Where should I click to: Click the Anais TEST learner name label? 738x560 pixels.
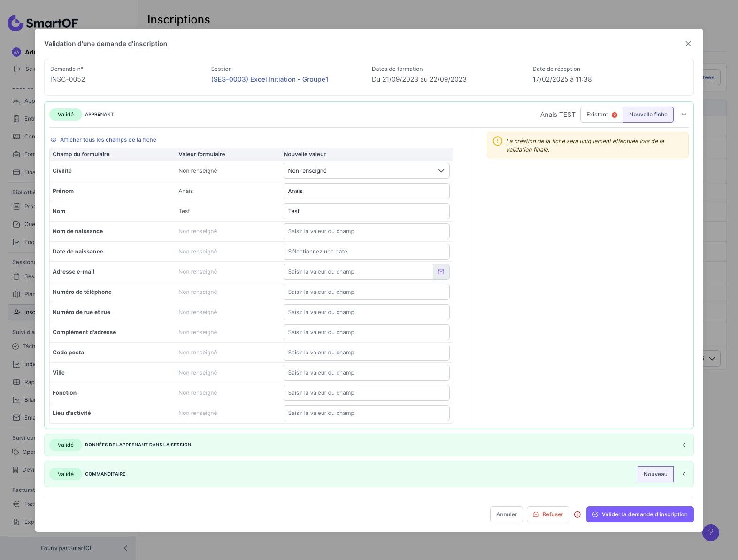click(558, 115)
